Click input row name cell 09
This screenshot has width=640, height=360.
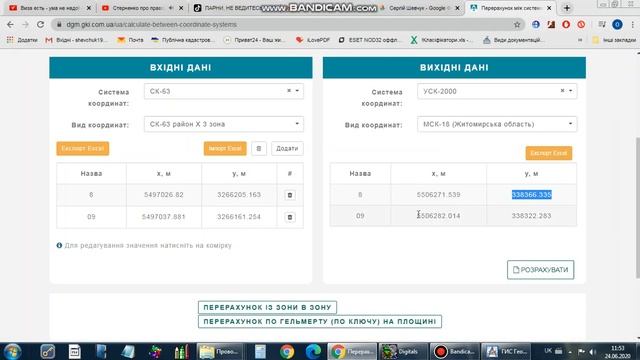[91, 217]
